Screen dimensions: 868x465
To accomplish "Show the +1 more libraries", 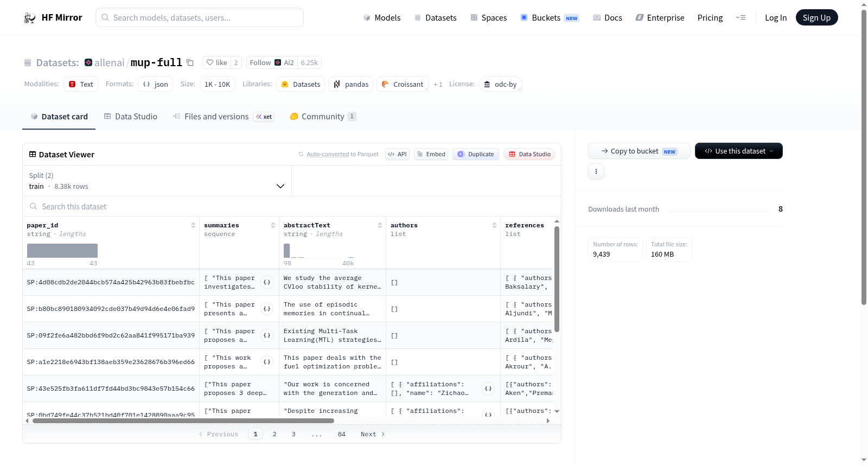I will click(x=438, y=84).
